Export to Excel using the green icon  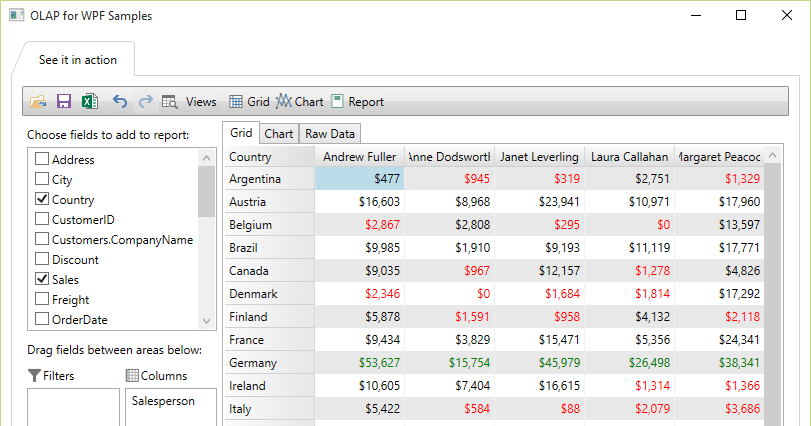click(89, 101)
